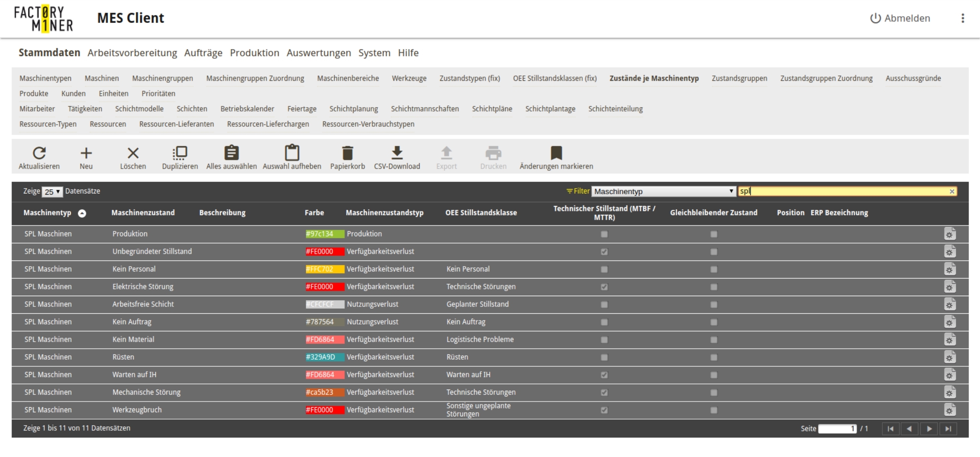
Task: Enable Gleichbleibender Zustand for Kein Personal
Action: click(x=714, y=269)
